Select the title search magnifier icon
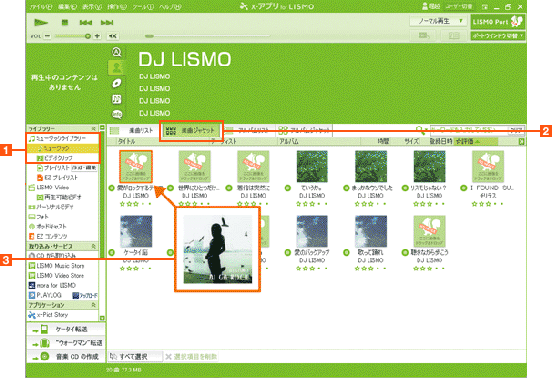 [117, 52]
